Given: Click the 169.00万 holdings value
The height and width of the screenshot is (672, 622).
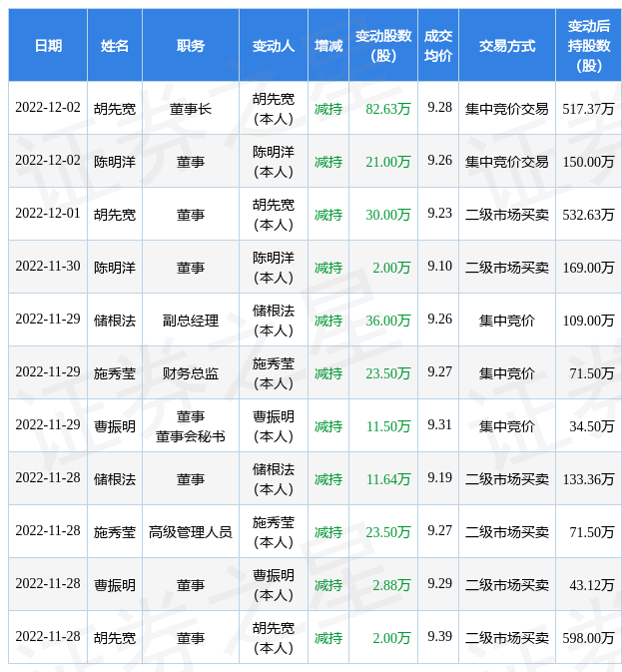Looking at the screenshot, I should click(589, 268).
